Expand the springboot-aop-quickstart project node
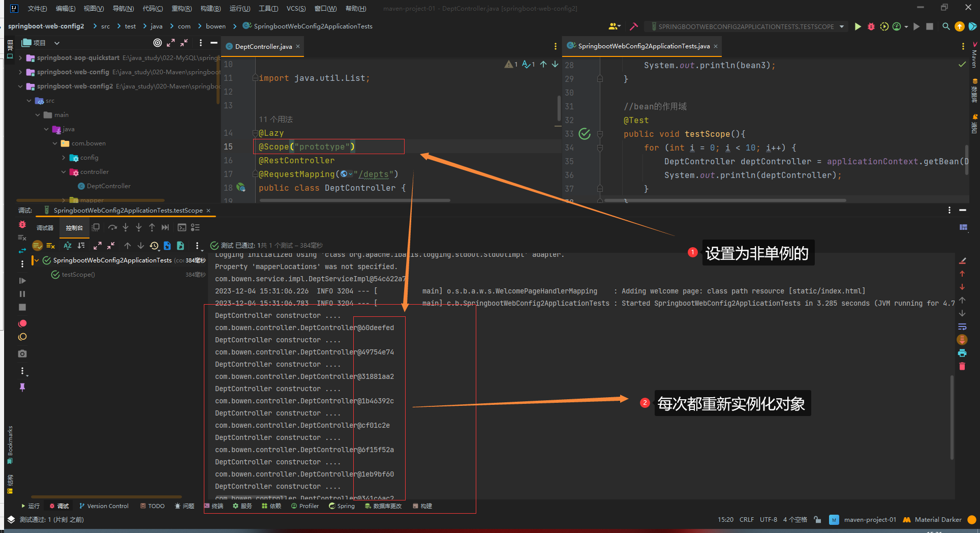The width and height of the screenshot is (980, 533). pyautogui.click(x=20, y=58)
